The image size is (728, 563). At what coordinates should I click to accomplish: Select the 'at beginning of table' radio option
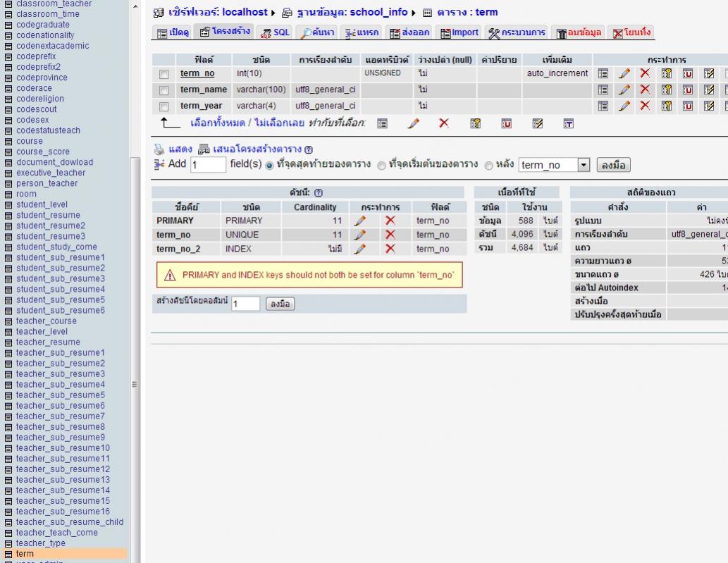pyautogui.click(x=382, y=166)
